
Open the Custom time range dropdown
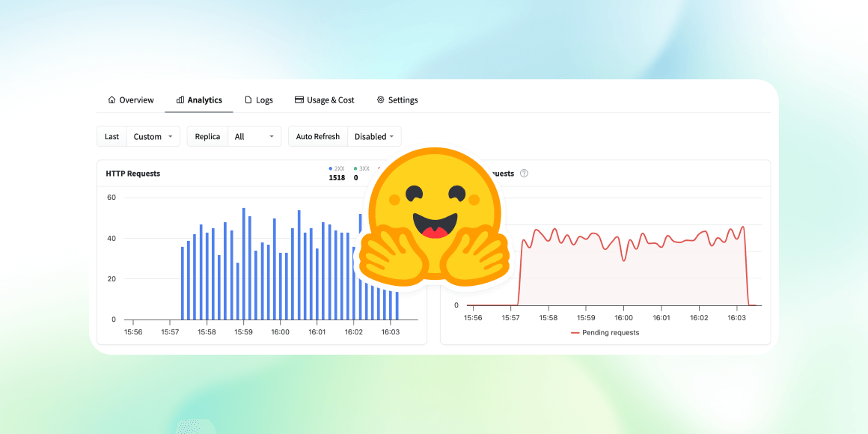[153, 136]
